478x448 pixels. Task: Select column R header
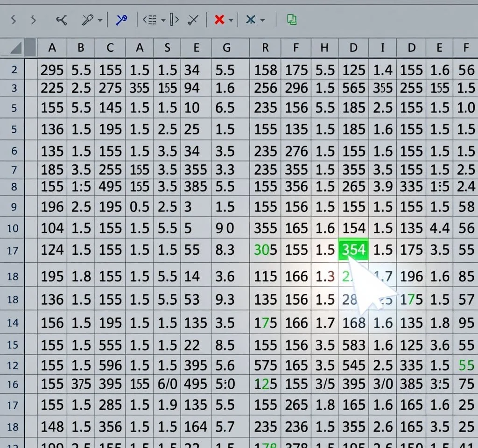click(x=265, y=48)
